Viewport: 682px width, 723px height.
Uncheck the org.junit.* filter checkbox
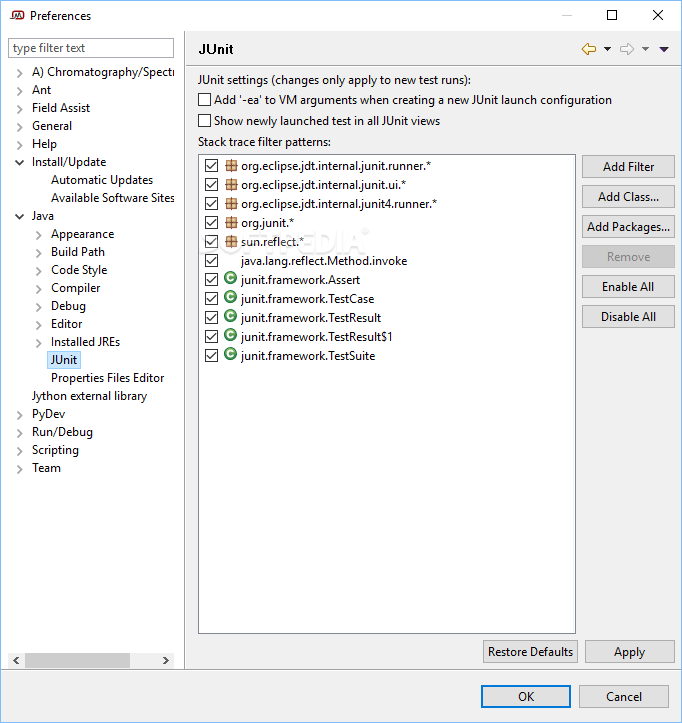(211, 223)
